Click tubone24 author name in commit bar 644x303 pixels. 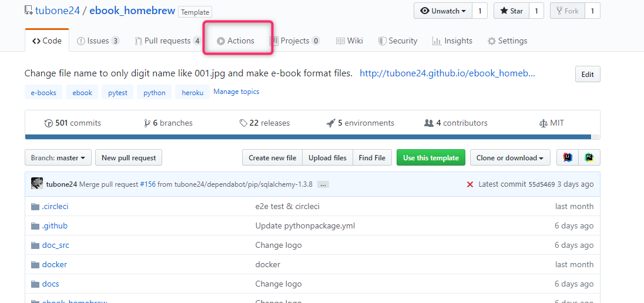click(x=62, y=184)
